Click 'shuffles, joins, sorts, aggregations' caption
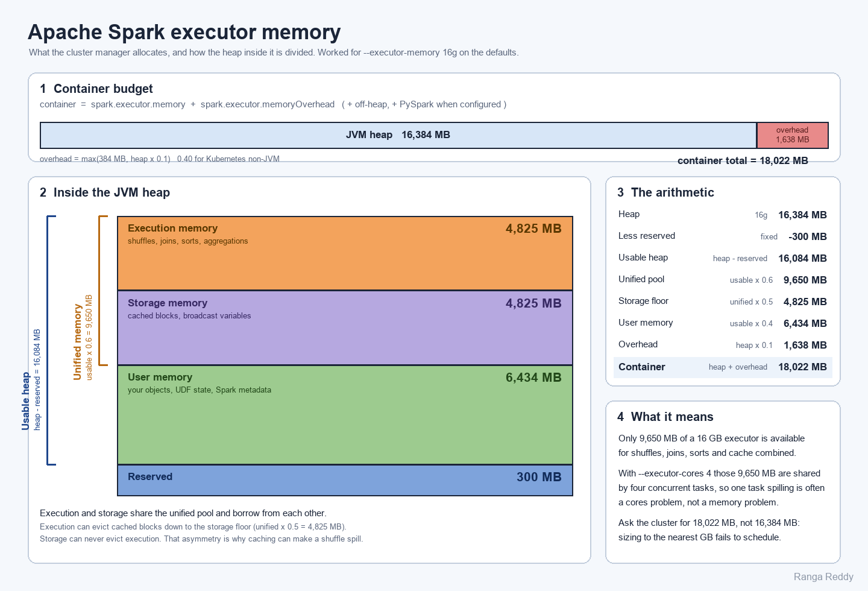The width and height of the screenshot is (868, 591). 187,241
